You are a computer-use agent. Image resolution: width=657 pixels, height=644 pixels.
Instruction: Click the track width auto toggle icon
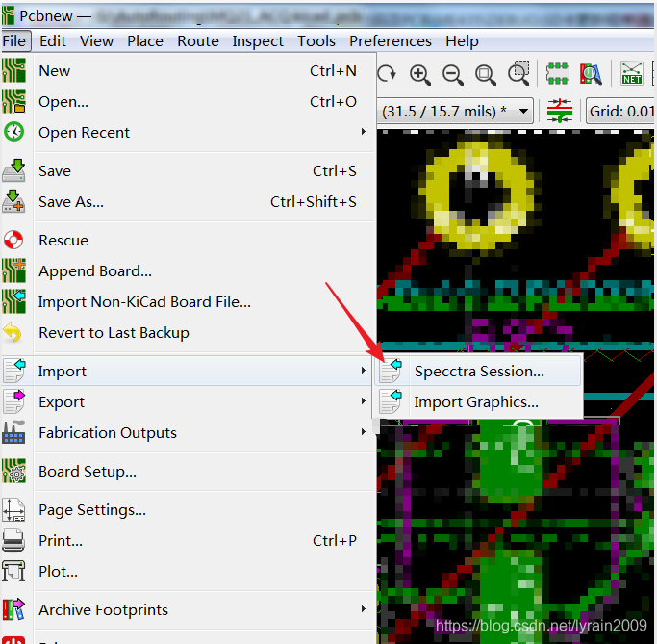(560, 111)
